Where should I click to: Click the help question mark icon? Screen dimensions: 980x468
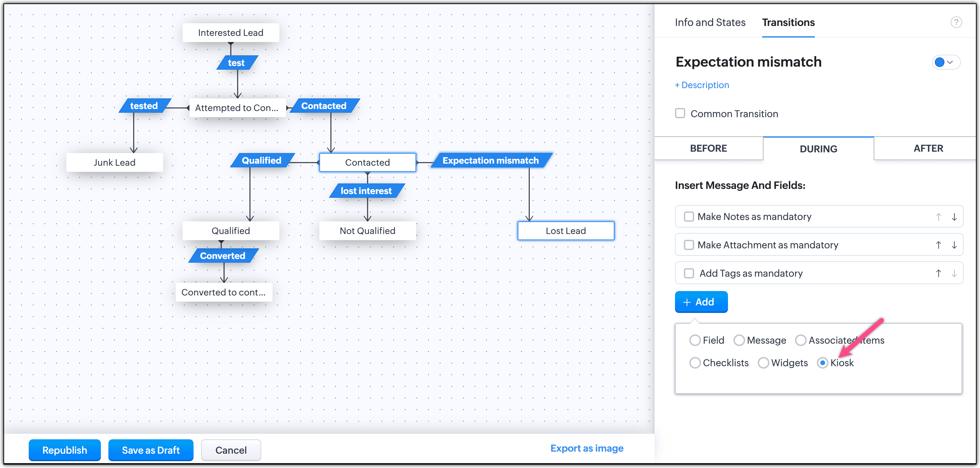pyautogui.click(x=956, y=23)
